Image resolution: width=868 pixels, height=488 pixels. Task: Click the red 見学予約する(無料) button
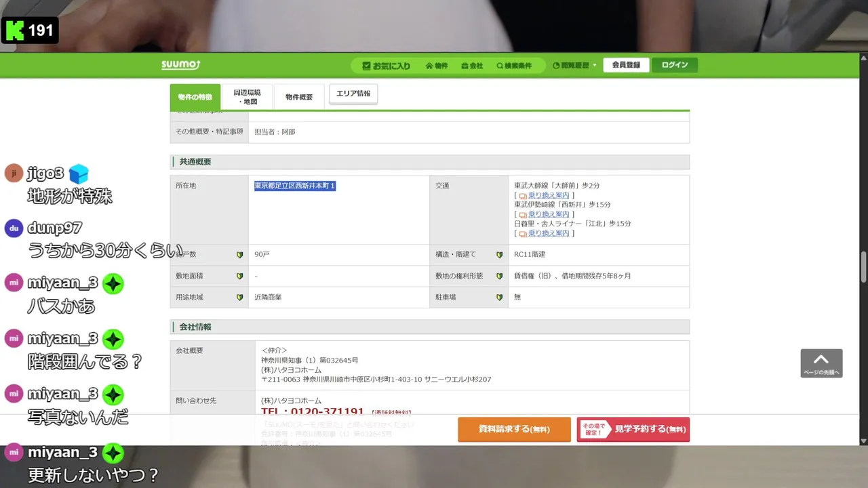(x=633, y=429)
